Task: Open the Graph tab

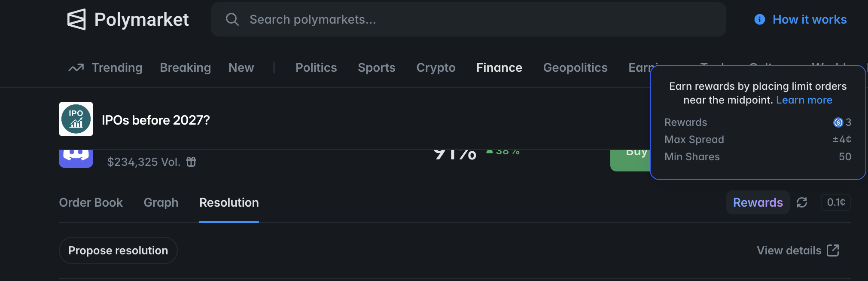Action: pyautogui.click(x=161, y=202)
